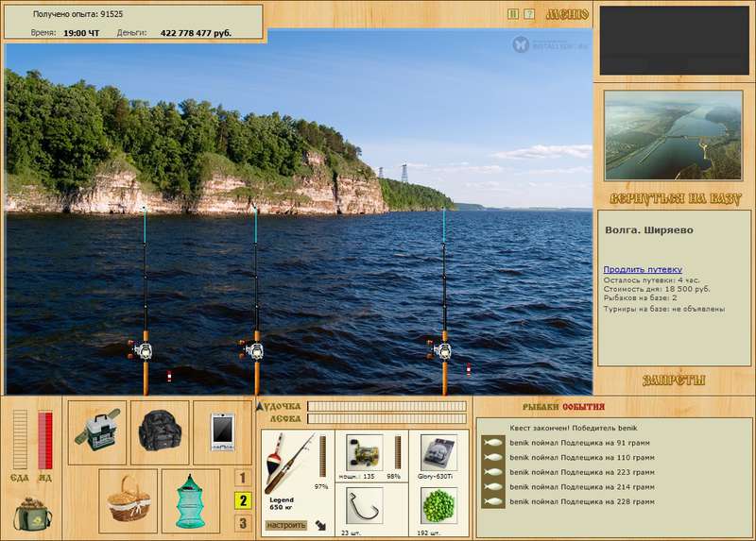Click the money value 422 778 477 руб.

pyautogui.click(x=196, y=33)
